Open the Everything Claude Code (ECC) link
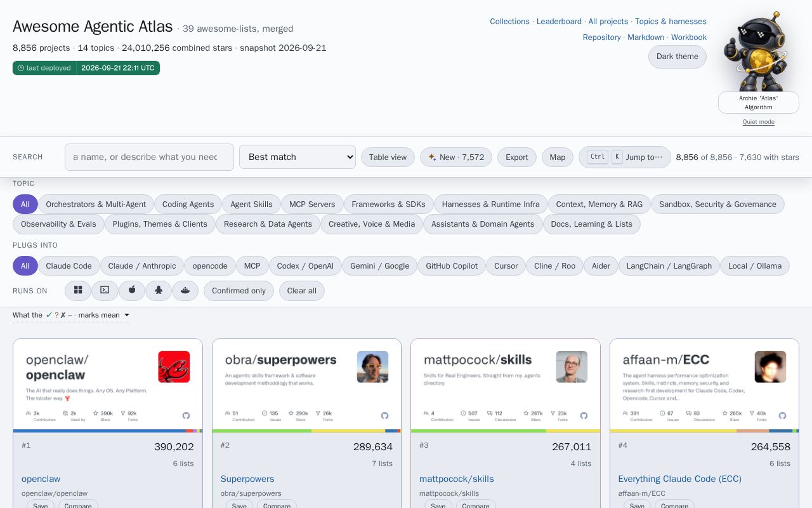Screen dimensions: 812x508 pos(680,479)
